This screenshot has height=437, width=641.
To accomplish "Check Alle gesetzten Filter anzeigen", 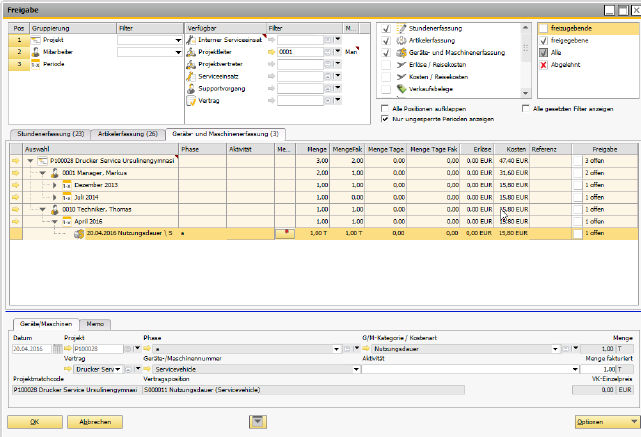I will [526, 108].
